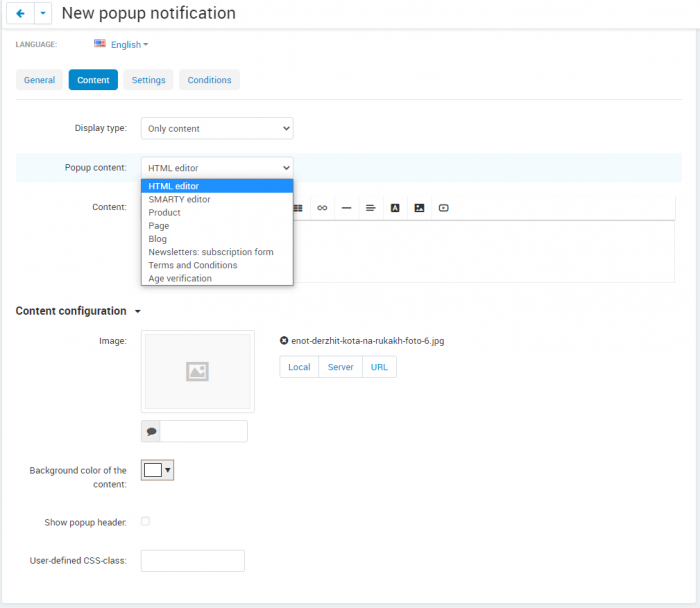The width and height of the screenshot is (700, 608).
Task: Insert video using editor video icon
Action: point(443,208)
